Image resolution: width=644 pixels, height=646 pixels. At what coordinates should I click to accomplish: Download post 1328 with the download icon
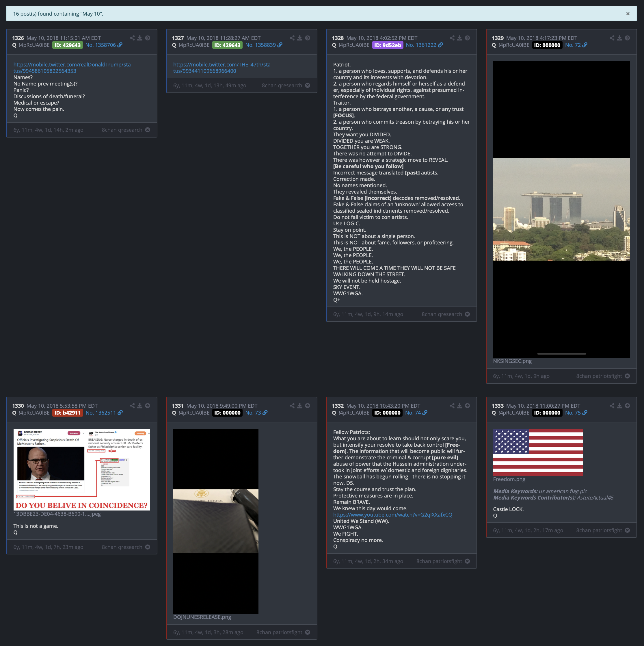(459, 38)
